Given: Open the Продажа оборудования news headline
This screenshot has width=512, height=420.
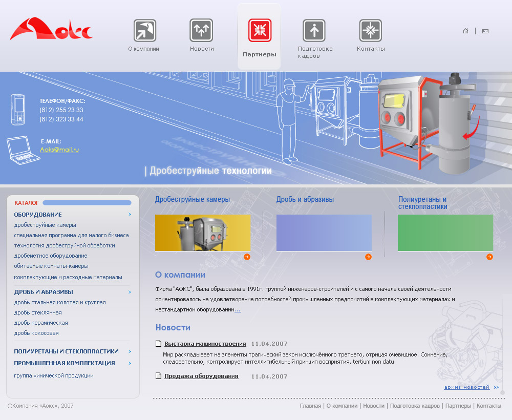Looking at the screenshot, I should pos(201,376).
